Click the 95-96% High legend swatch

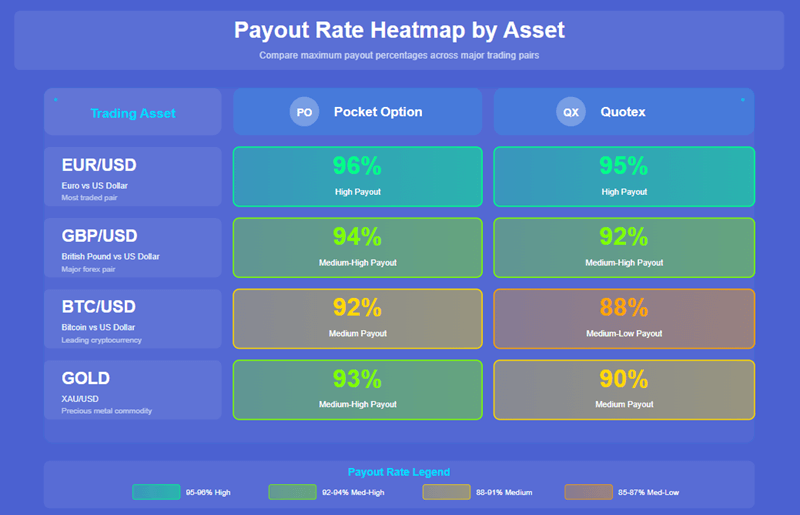pyautogui.click(x=156, y=492)
